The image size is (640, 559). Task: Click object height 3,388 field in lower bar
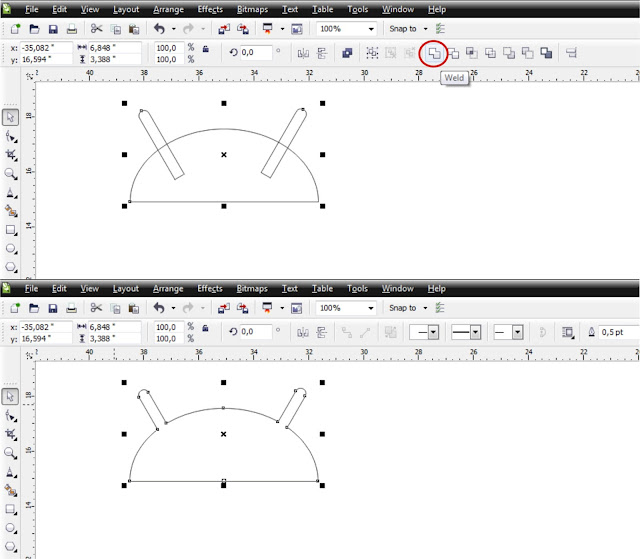(x=114, y=339)
